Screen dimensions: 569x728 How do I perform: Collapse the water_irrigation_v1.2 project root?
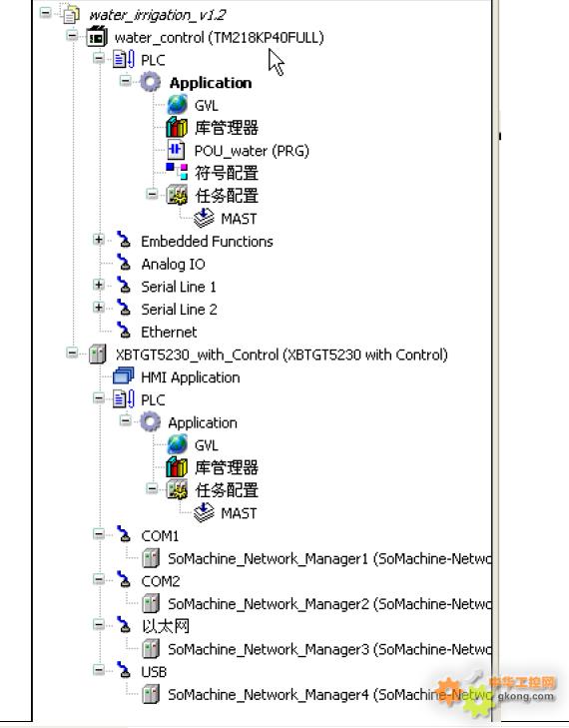(x=46, y=13)
